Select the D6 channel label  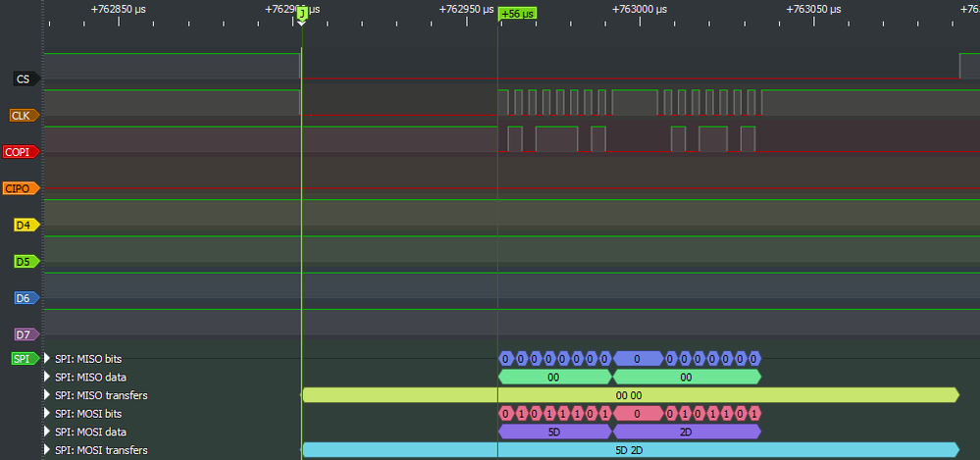click(x=26, y=298)
